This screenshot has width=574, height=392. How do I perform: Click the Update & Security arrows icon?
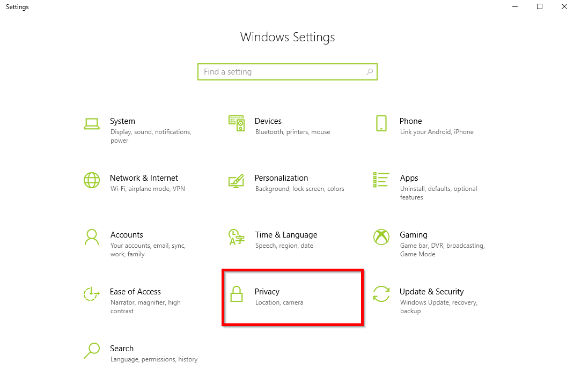click(381, 294)
